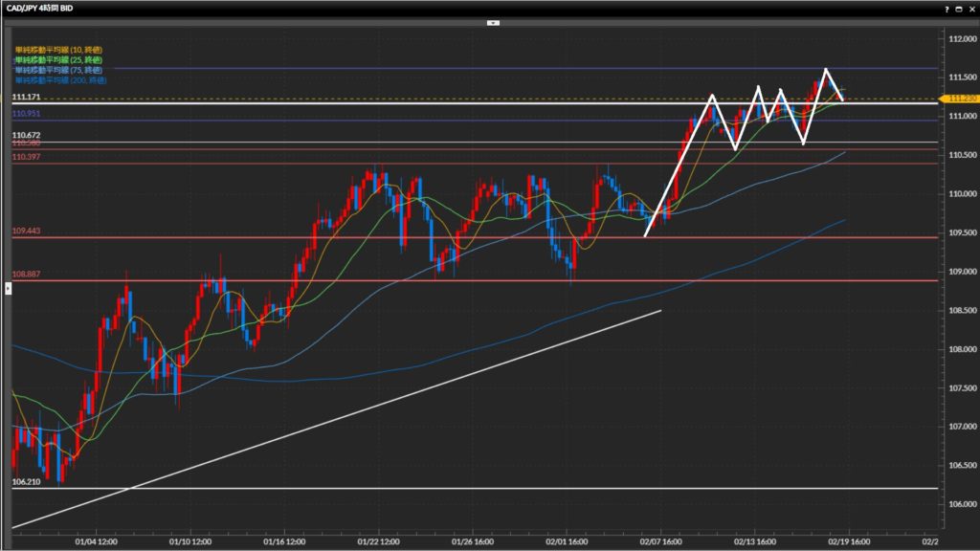Screen dimensions: 980x551
Task: Click the yellow current price tag 111.230
Action: 960,99
